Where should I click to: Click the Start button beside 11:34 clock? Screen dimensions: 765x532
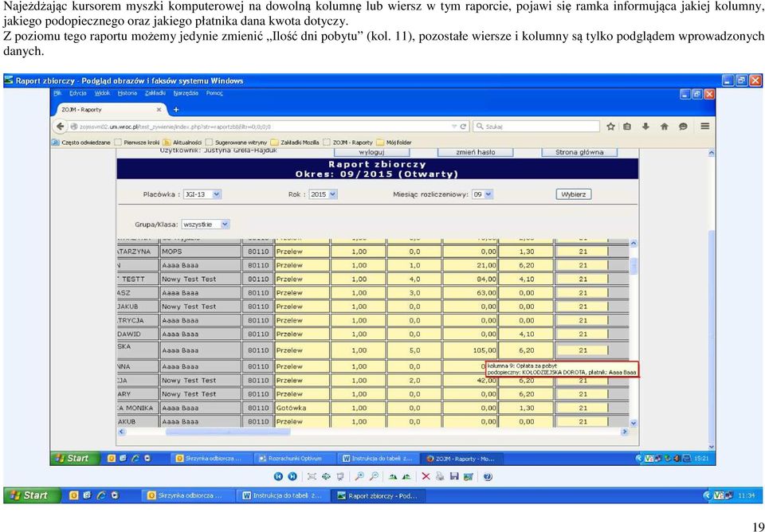[31, 495]
